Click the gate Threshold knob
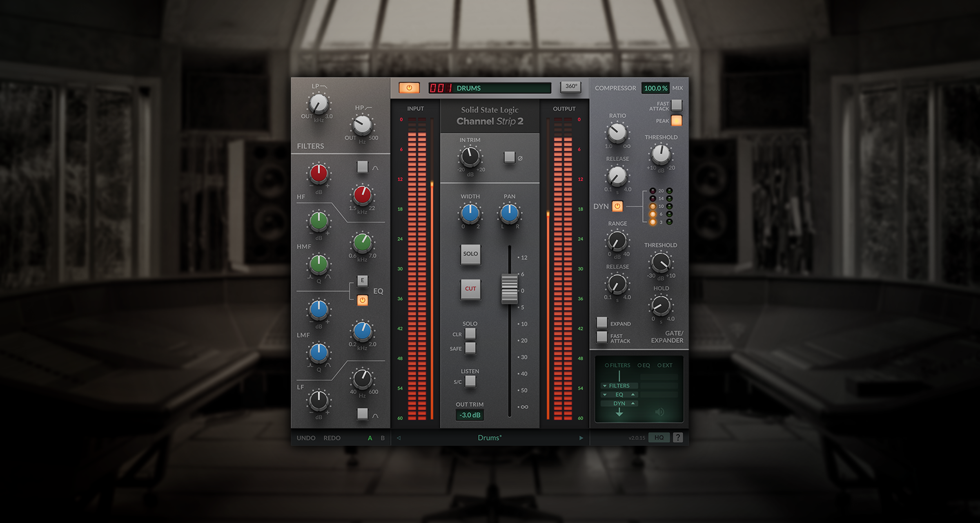Screen dimensions: 980x523 [x=661, y=262]
